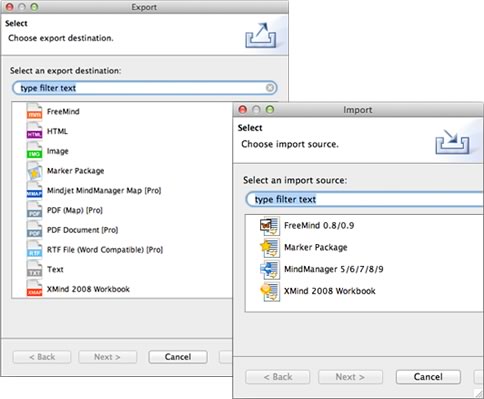
Task: Select the PDF (Map) file icon
Action: tap(34, 210)
